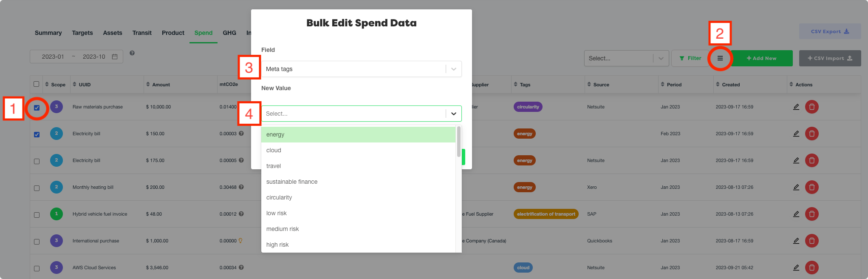Viewport: 868px width, 279px height.
Task: Switch to the GHG tab
Action: click(229, 33)
